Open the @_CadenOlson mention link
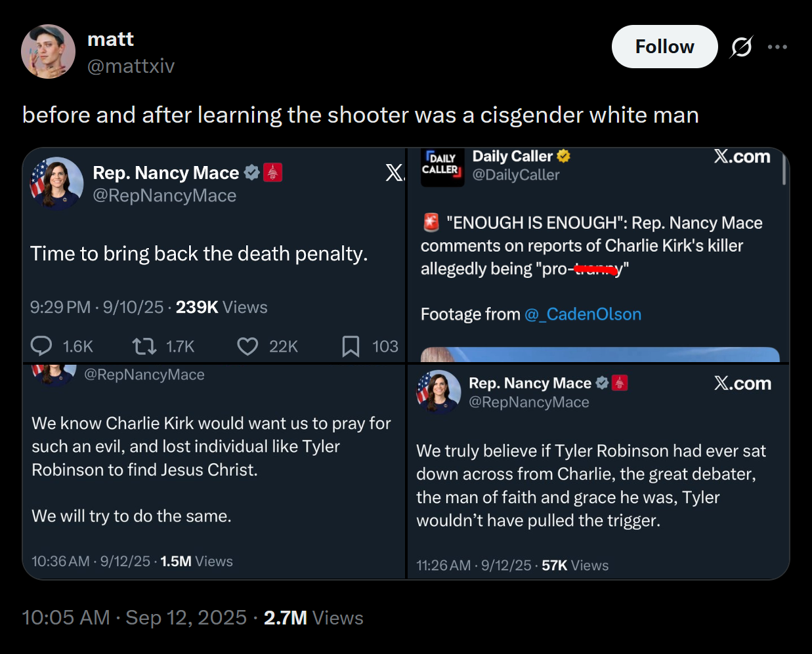The height and width of the screenshot is (654, 812). tap(583, 314)
